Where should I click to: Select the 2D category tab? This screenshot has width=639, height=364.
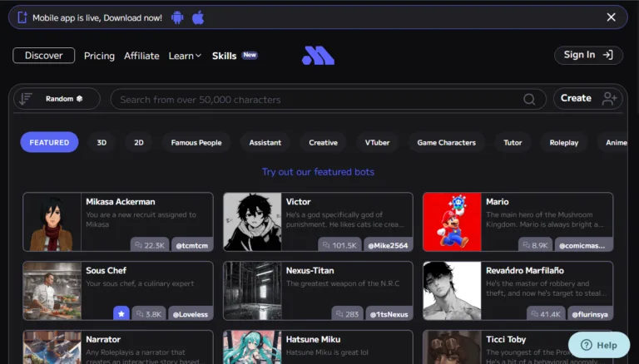click(x=139, y=142)
